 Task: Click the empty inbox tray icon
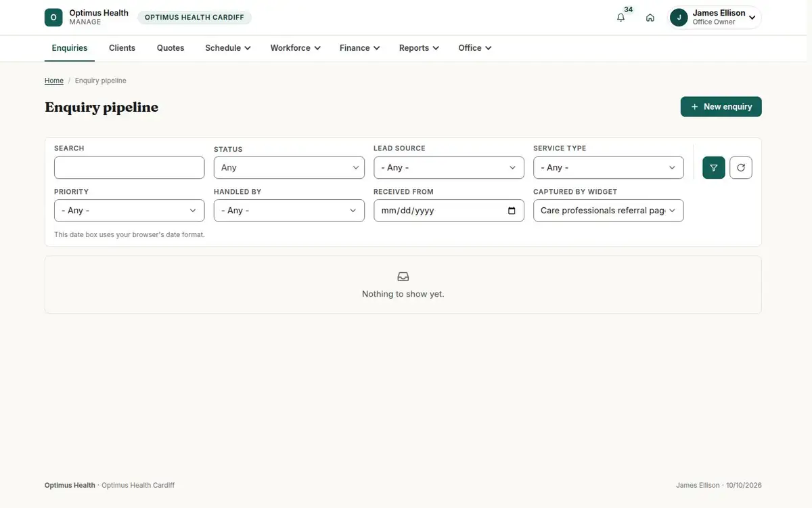[x=403, y=277]
